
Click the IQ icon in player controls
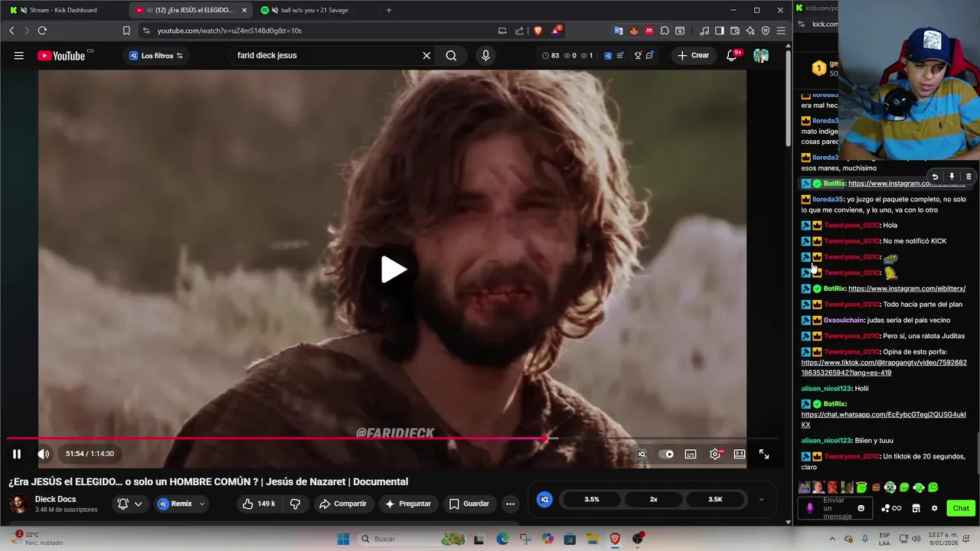(642, 454)
